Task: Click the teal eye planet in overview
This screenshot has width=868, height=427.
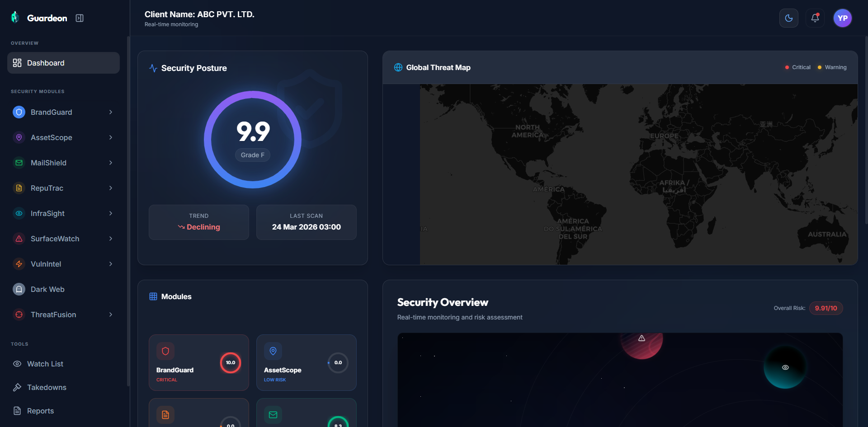Action: [x=785, y=367]
